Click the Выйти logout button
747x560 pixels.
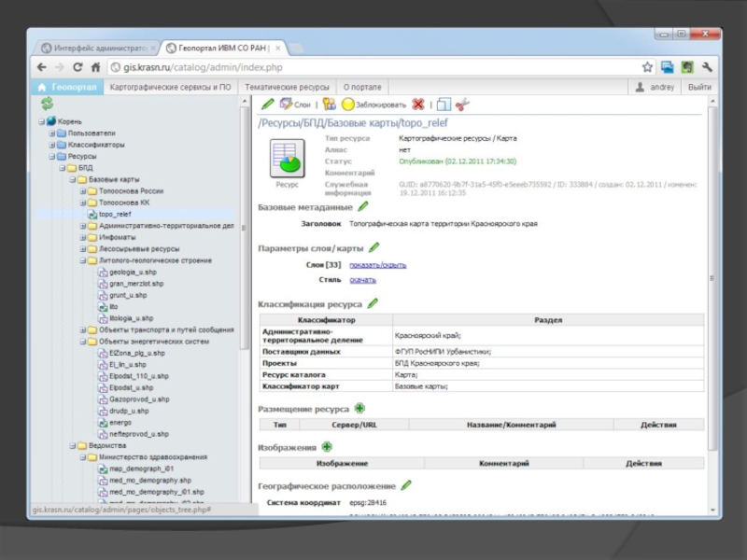click(x=699, y=87)
